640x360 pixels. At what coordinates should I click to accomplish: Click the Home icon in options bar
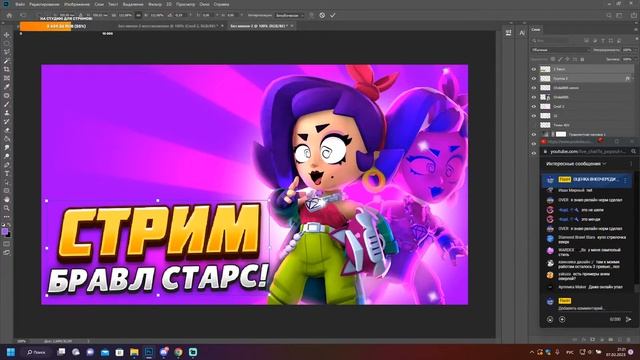[x=9, y=15]
